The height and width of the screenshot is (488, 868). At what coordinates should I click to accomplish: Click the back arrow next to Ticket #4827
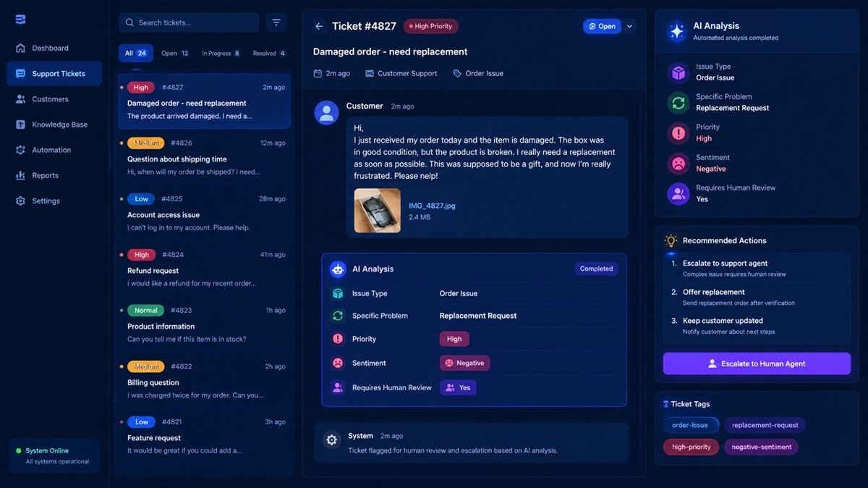319,26
